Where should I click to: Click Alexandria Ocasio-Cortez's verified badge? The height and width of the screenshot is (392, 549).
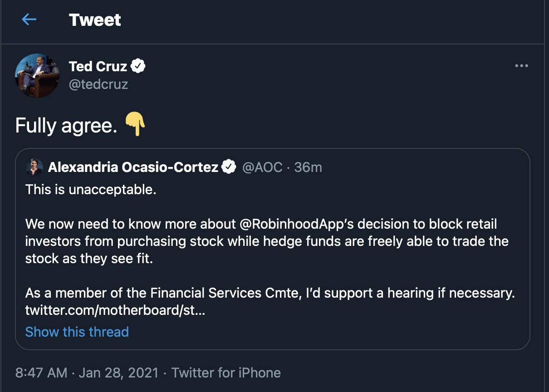click(x=229, y=167)
